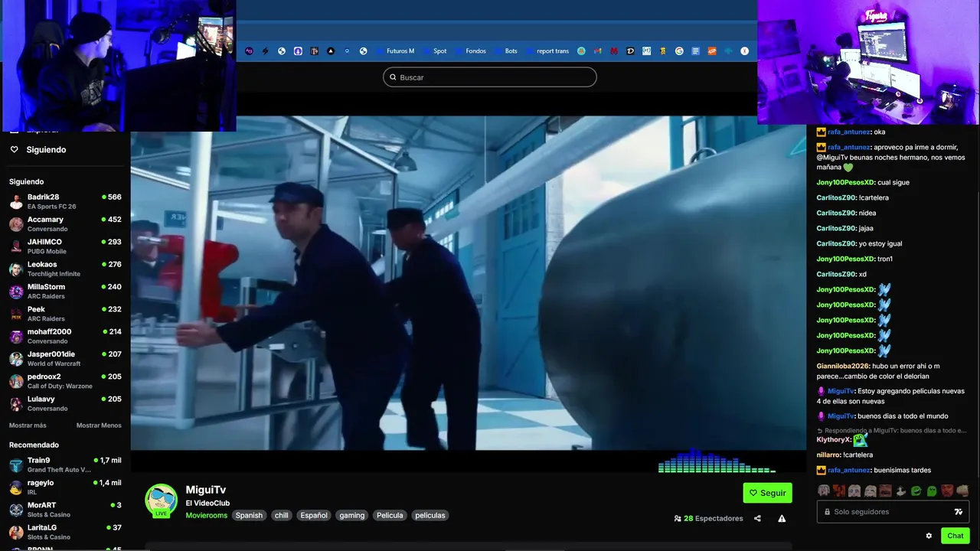Click the Pelicula tag
This screenshot has width=980, height=551.
(390, 515)
